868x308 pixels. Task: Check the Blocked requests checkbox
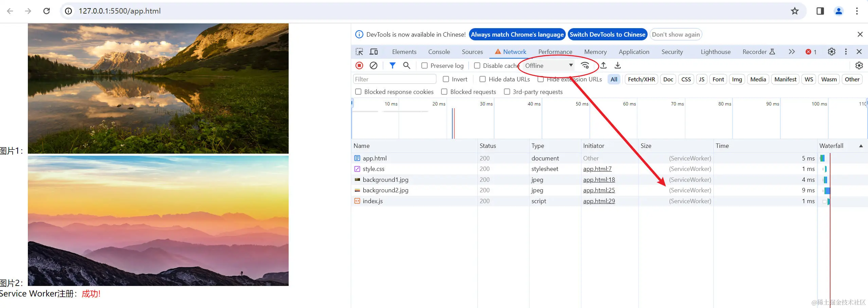444,92
